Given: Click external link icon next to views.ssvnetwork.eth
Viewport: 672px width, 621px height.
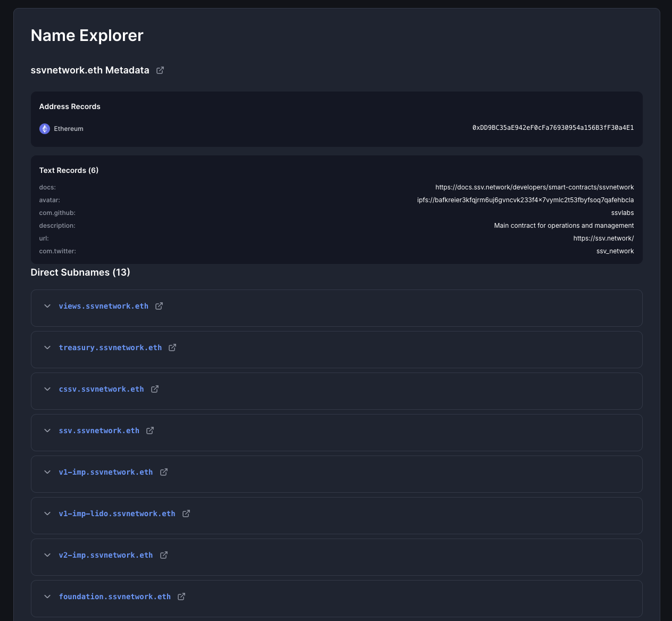Looking at the screenshot, I should 159,306.
